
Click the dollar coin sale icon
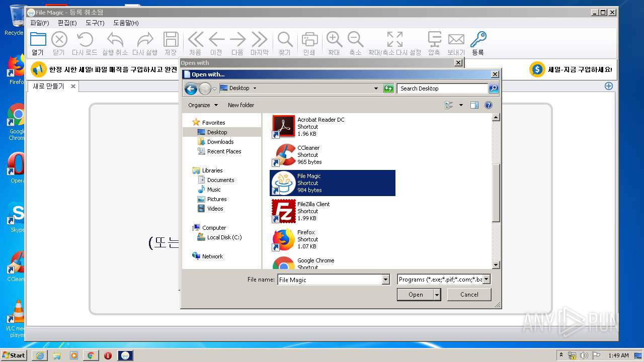[x=537, y=69]
